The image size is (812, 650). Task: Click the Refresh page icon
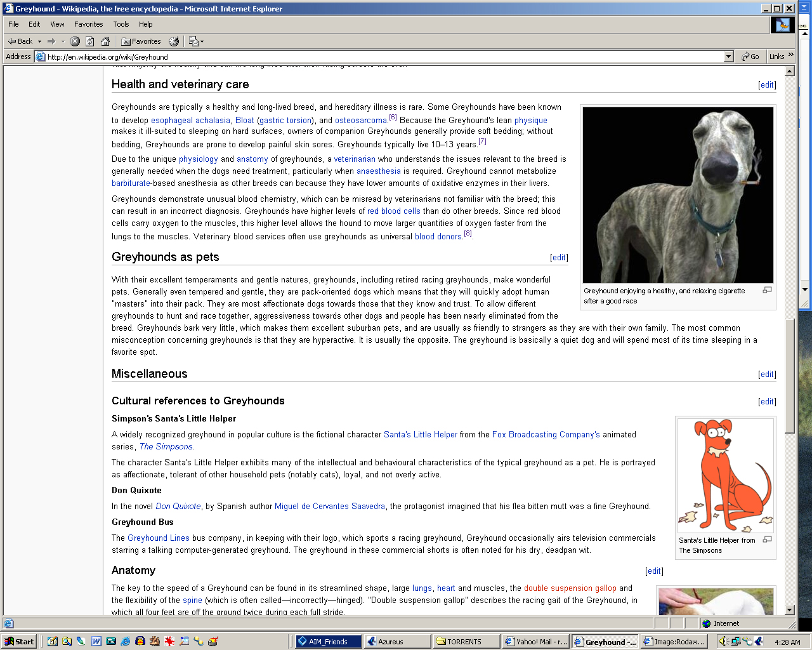[90, 41]
